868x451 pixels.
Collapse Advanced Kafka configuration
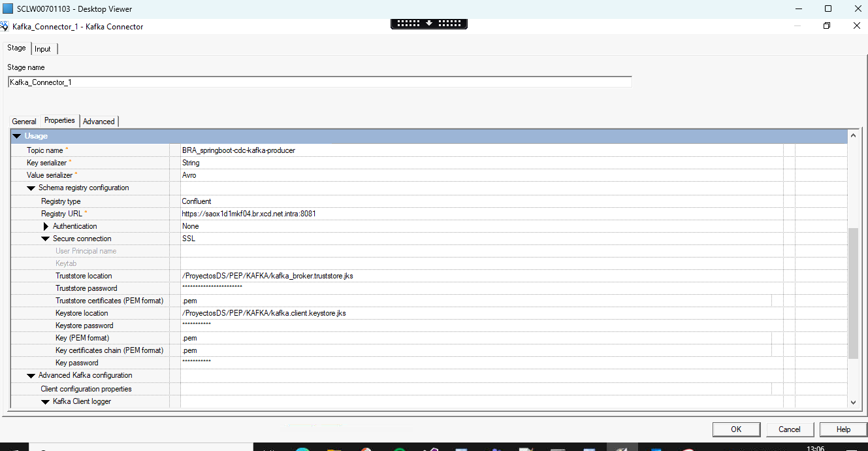click(31, 376)
